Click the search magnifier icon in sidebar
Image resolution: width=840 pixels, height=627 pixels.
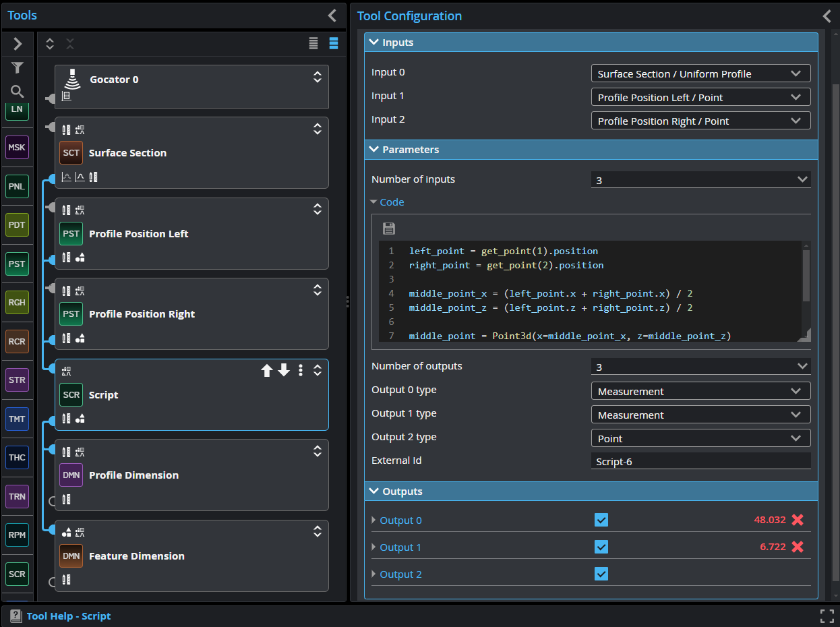click(x=18, y=91)
